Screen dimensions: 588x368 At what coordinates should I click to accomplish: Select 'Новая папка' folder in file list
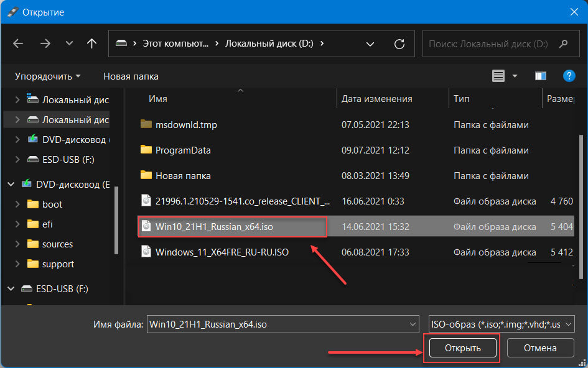[183, 176]
